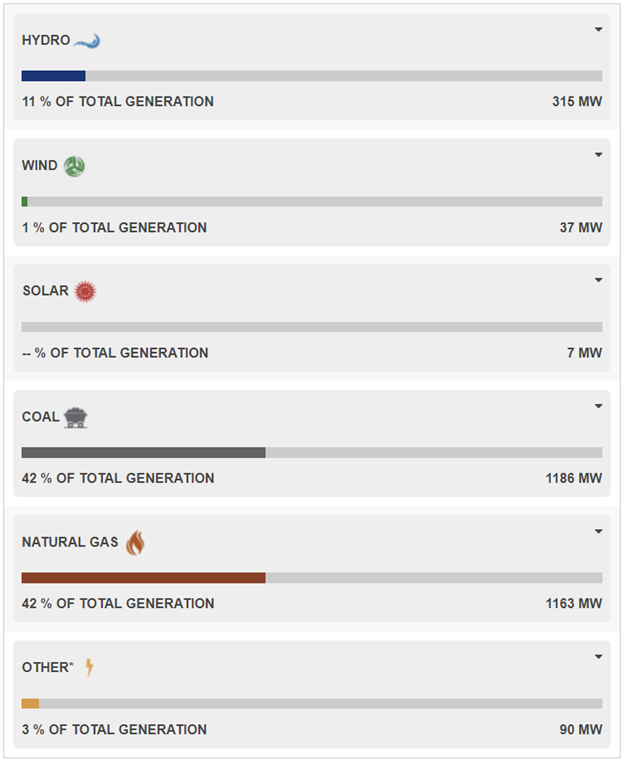Viewport: 624px width, 760px height.
Task: Click the blue Hydro progress bar
Action: tap(54, 76)
